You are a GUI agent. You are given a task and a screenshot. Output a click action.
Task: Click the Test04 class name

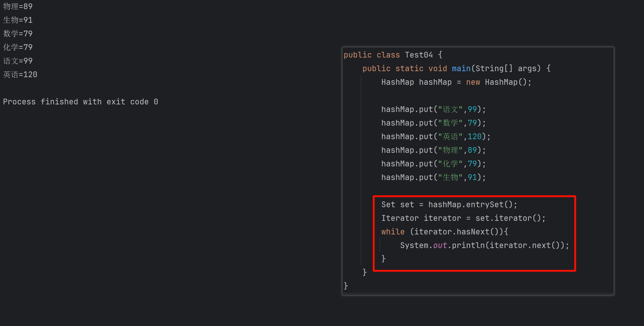click(x=419, y=55)
